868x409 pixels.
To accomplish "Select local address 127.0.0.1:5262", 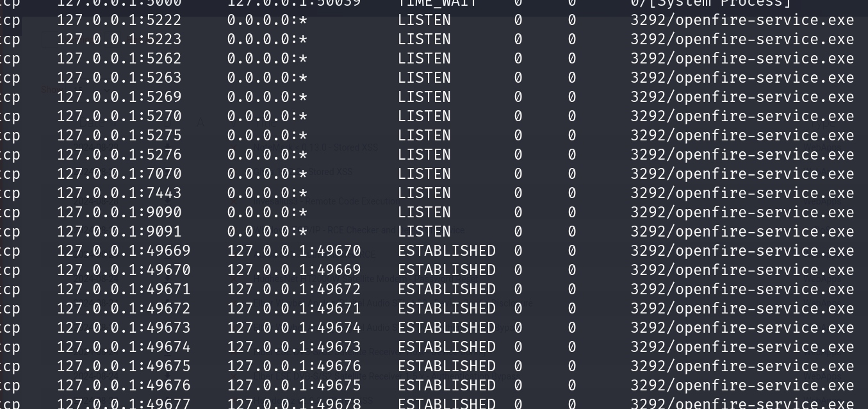I will point(119,58).
